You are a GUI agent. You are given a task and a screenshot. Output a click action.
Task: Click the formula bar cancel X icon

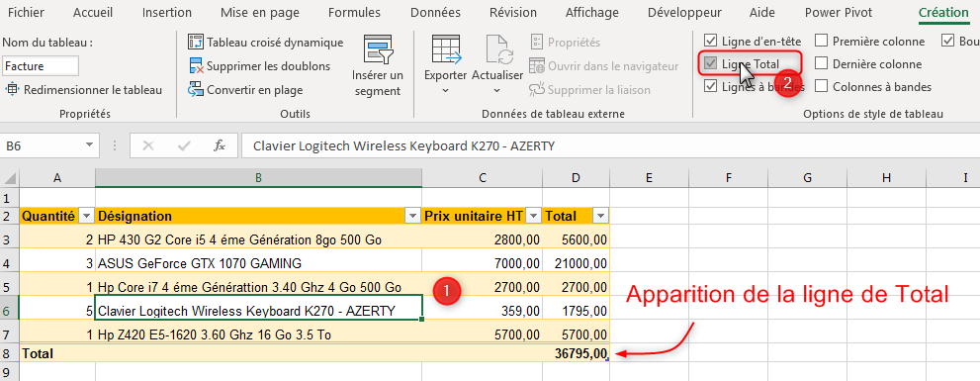148,145
